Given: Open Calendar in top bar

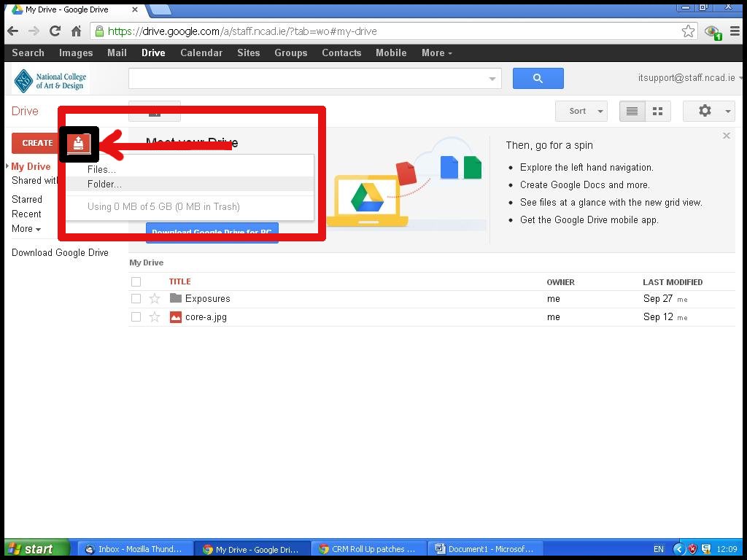Looking at the screenshot, I should pos(201,52).
